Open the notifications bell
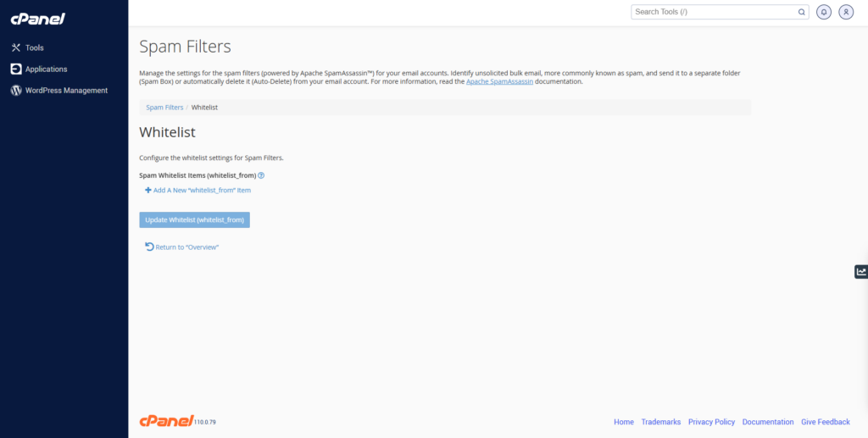The width and height of the screenshot is (868, 438). click(824, 12)
